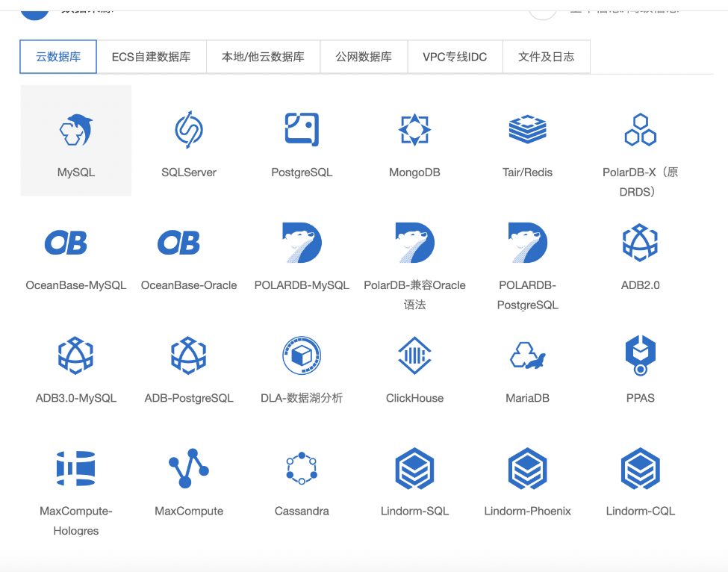Select the PolarDB-X hexagons icon
Viewport: 728px width, 572px height.
640,129
